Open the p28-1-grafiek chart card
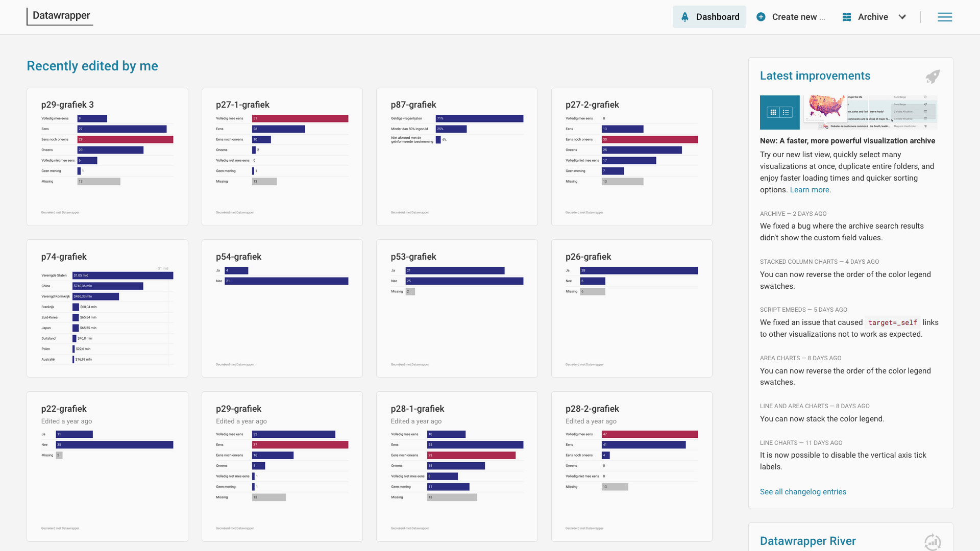Screen dimensions: 980x551 point(457,466)
